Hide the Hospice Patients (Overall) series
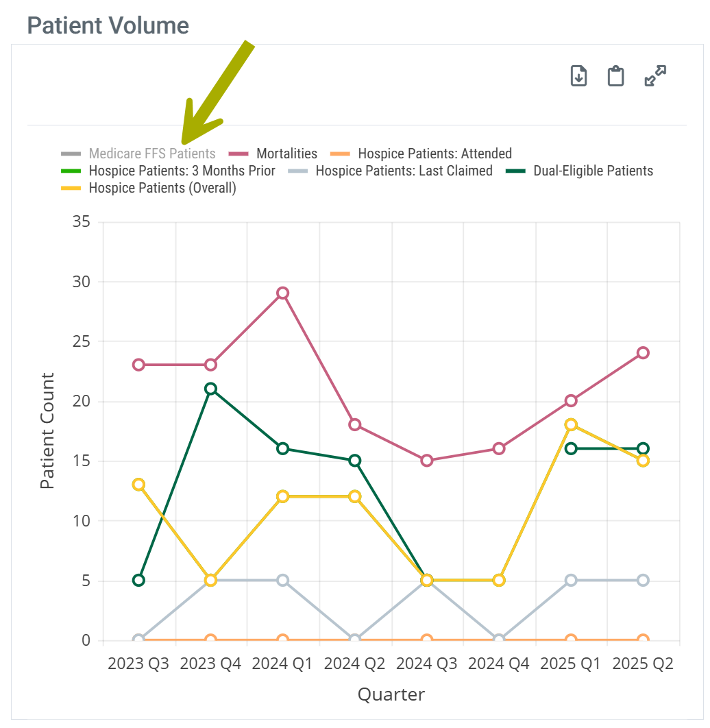Viewport: 710px width, 728px height. 162,189
